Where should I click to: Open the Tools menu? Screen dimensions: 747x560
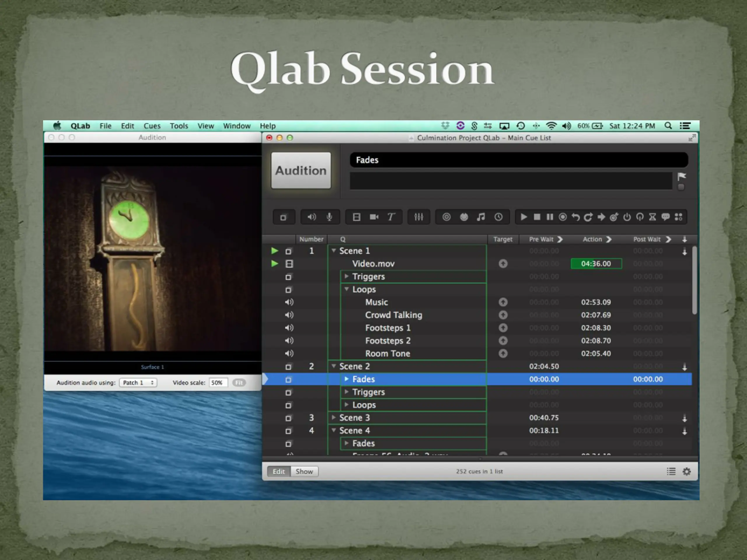click(179, 126)
